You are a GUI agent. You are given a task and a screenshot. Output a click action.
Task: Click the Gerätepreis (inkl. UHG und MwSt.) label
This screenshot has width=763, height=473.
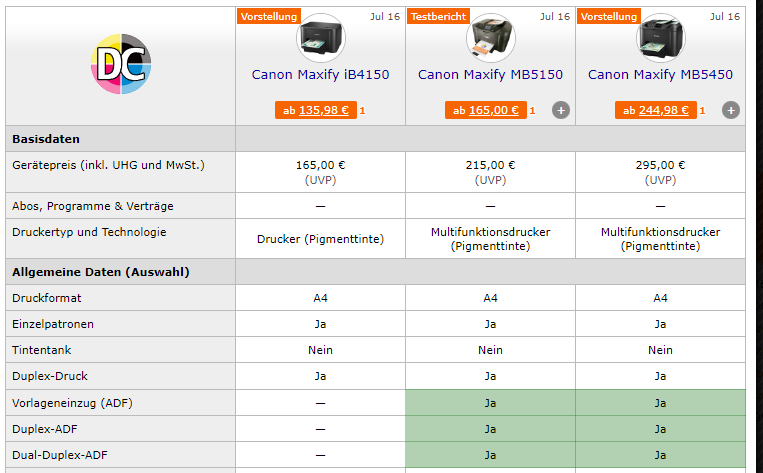tap(108, 165)
